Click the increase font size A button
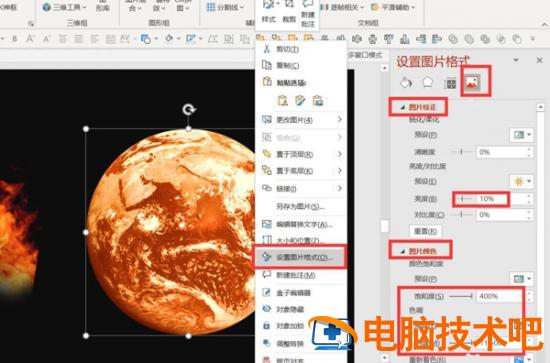 30,39
